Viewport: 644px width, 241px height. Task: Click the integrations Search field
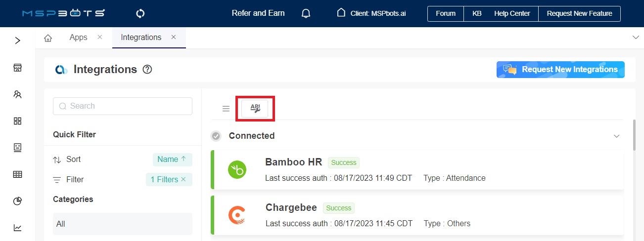pos(123,106)
